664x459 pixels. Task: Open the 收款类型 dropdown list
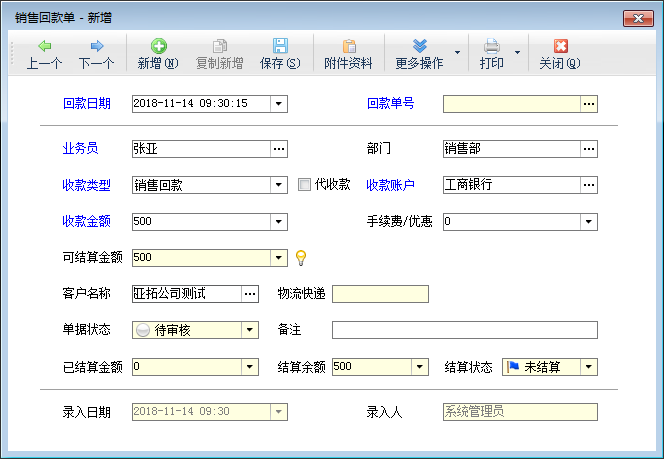click(x=279, y=185)
